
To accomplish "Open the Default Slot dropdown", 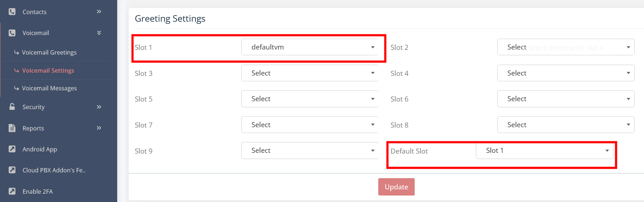I will [544, 151].
